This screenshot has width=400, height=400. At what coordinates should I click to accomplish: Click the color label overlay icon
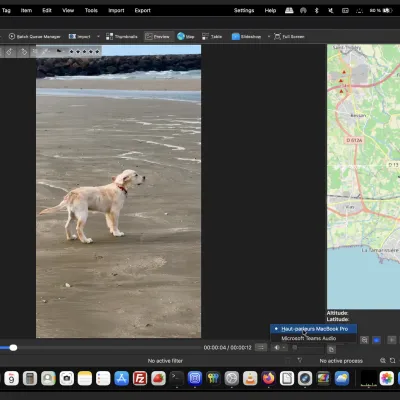45,51
